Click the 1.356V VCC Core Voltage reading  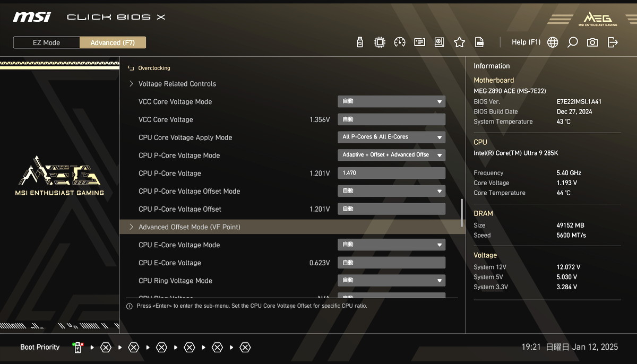(x=320, y=120)
